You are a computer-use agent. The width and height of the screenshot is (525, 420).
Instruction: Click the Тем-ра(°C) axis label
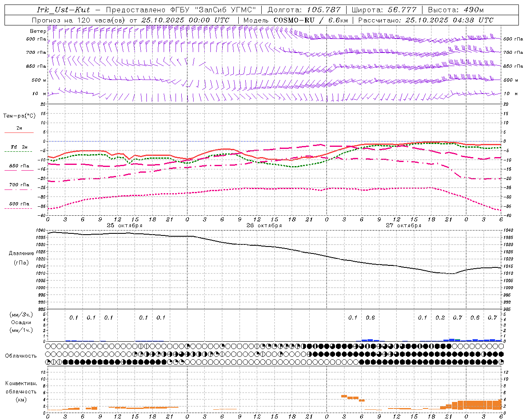click(x=19, y=116)
